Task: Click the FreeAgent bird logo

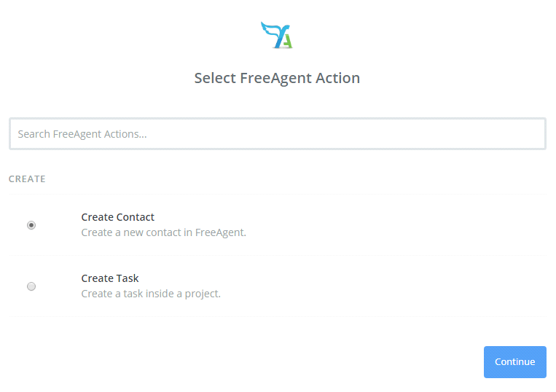Action: pos(277,35)
